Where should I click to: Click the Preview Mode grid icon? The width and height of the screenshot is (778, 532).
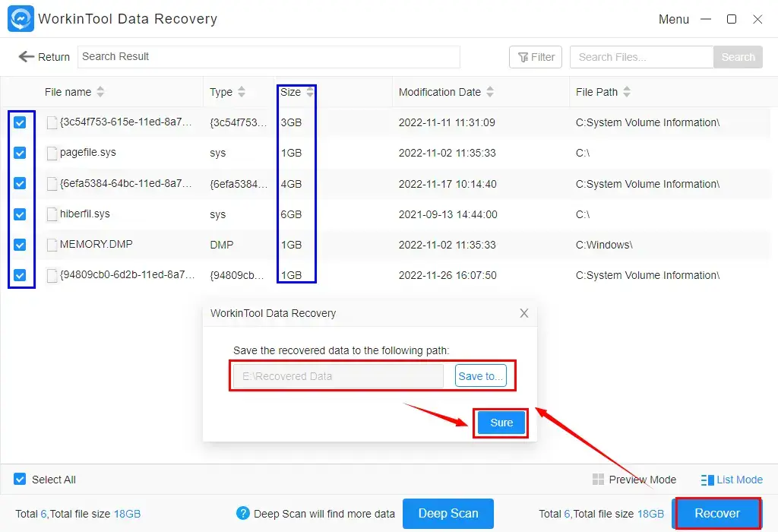click(x=598, y=480)
